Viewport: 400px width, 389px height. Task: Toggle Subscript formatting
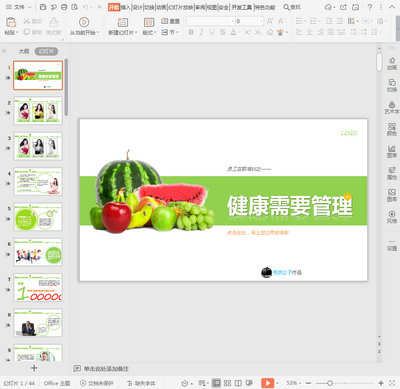[x=258, y=32]
